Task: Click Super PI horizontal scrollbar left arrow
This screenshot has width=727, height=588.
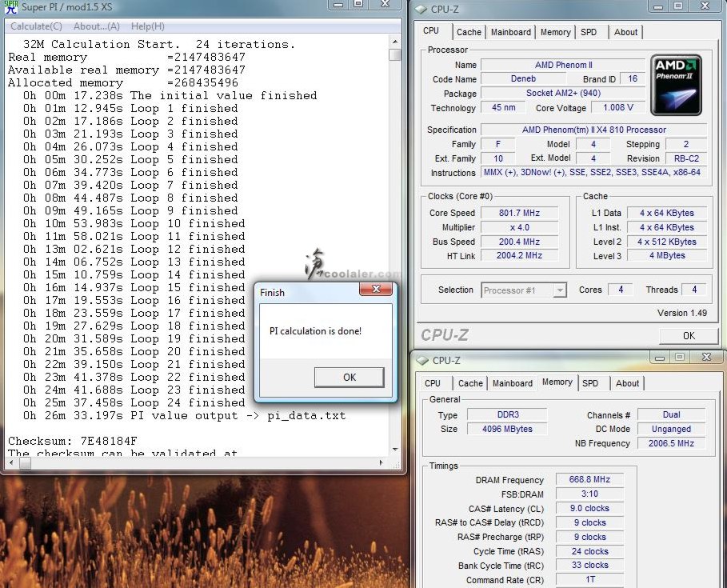Action: [11, 462]
